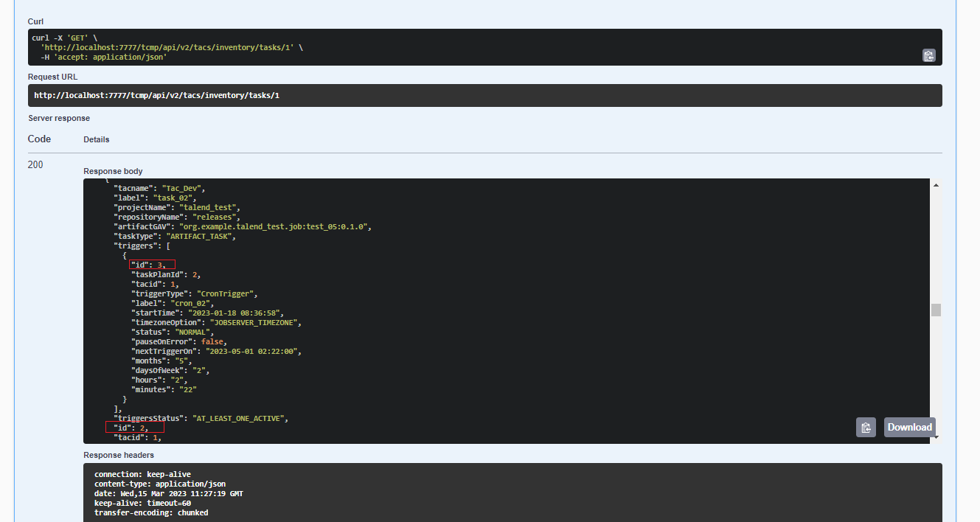Click the "triggerType": "CronTrigger" line
Screen dimensions: 980x522
click(x=194, y=293)
